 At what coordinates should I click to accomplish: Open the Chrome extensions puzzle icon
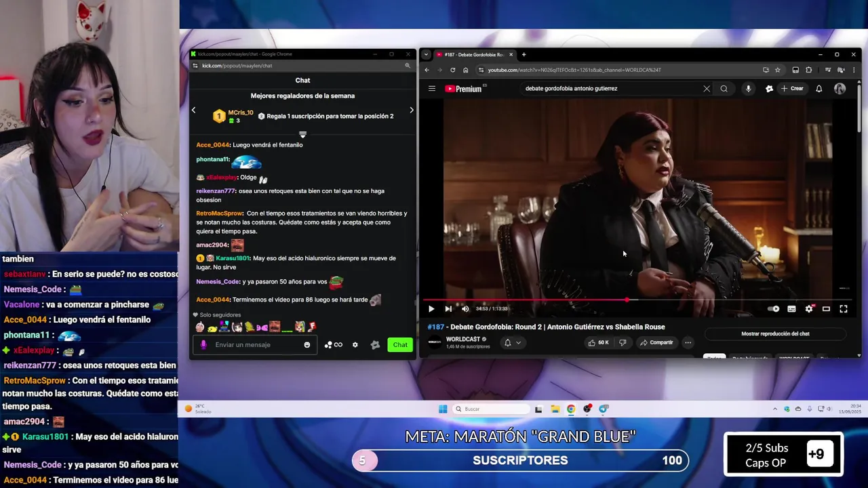coord(808,70)
